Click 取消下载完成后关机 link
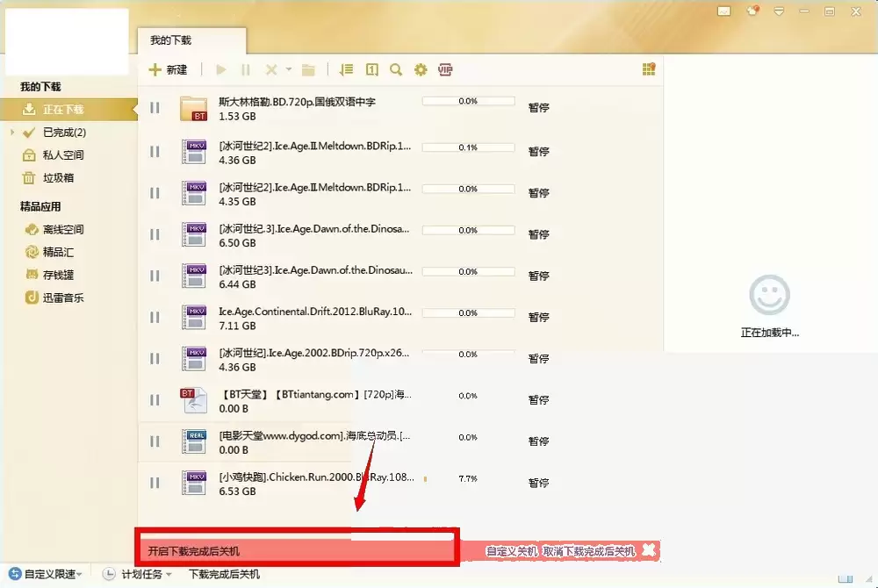This screenshot has width=878, height=588. click(x=589, y=552)
